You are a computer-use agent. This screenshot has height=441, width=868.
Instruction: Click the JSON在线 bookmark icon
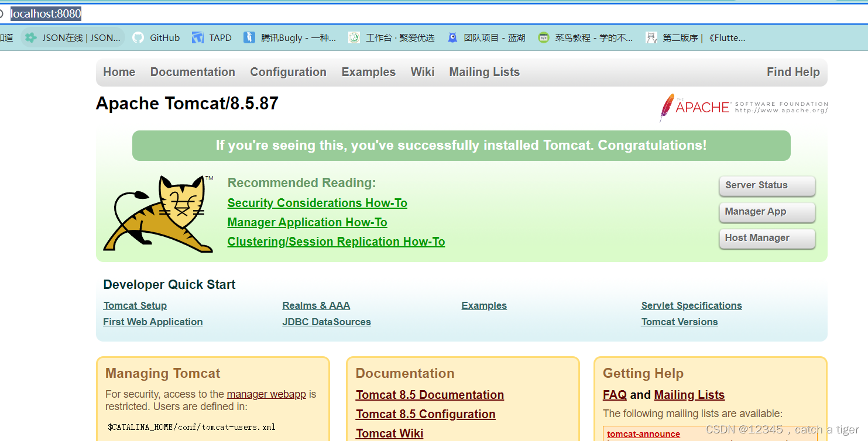(x=31, y=37)
